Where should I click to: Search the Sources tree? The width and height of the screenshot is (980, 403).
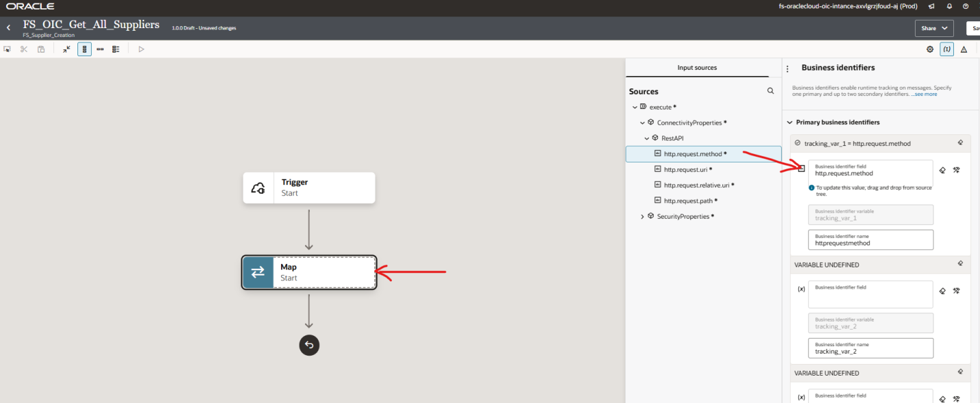pos(770,91)
